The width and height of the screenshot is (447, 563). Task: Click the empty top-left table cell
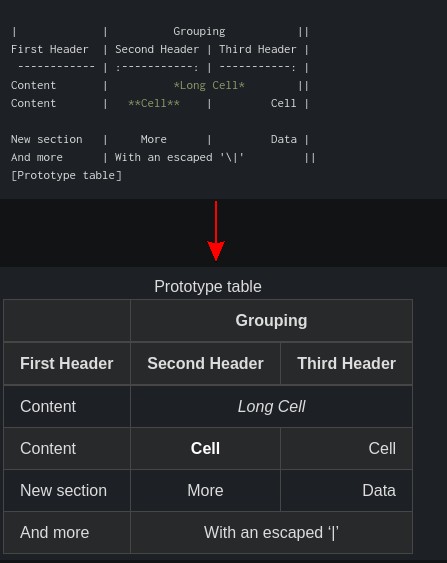click(x=67, y=320)
